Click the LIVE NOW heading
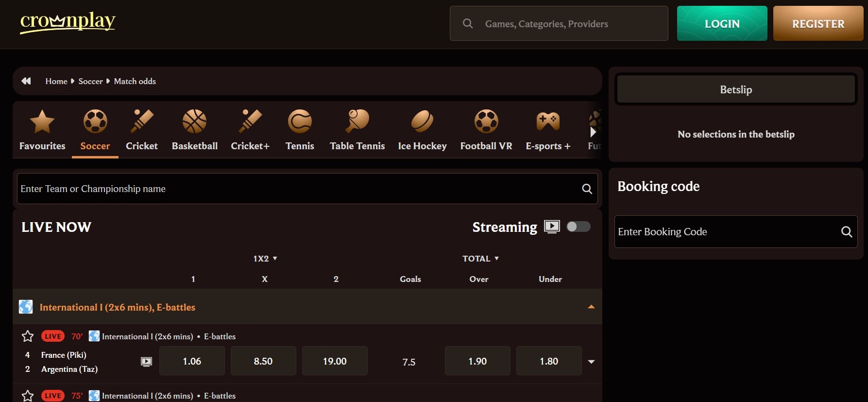868x402 pixels. [x=56, y=227]
